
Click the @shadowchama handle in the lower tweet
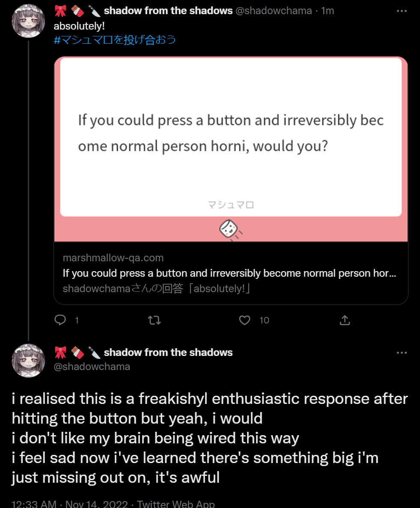coord(92,367)
